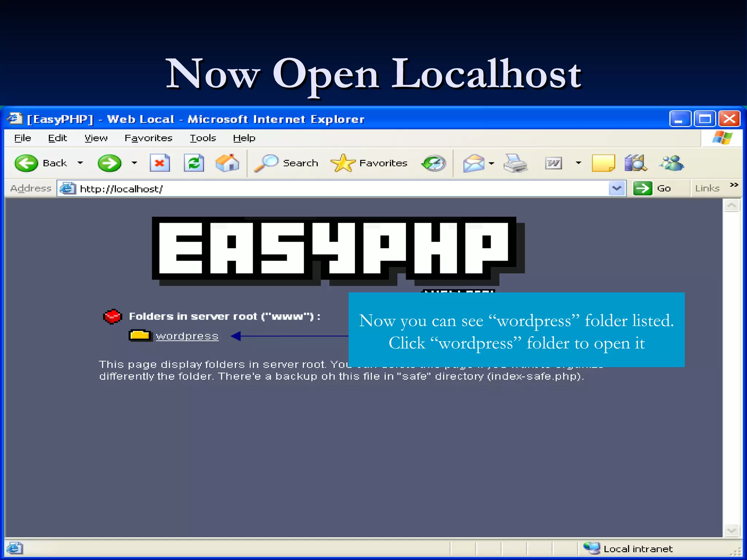
Task: Open the address bar dropdown list
Action: (x=617, y=188)
